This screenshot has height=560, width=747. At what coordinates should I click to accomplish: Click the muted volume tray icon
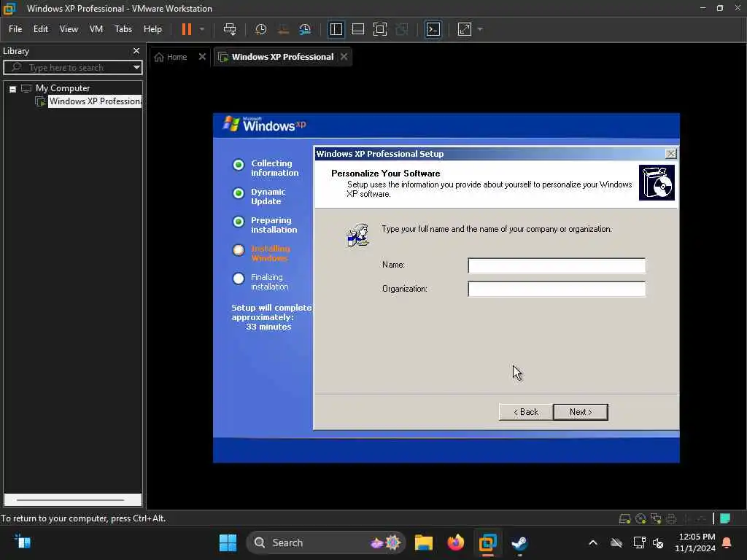tap(659, 542)
